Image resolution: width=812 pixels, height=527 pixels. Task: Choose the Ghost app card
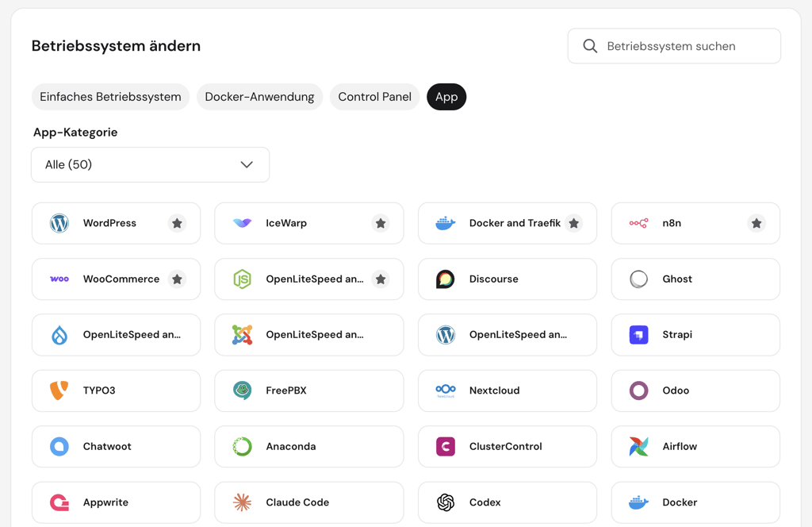(x=695, y=279)
